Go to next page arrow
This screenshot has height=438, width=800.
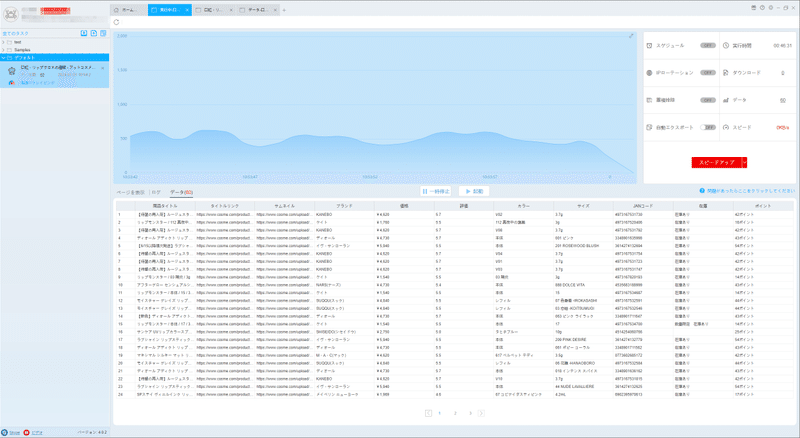pos(481,413)
